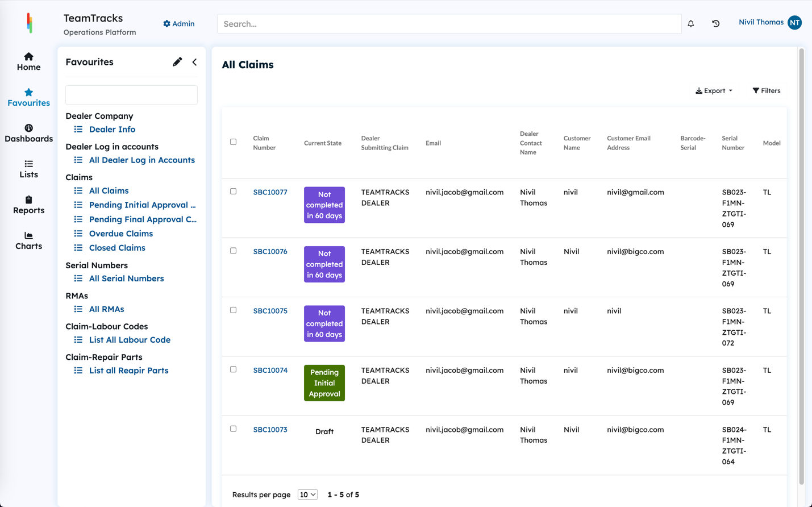Change results per page dropdown
The image size is (812, 507).
point(307,494)
